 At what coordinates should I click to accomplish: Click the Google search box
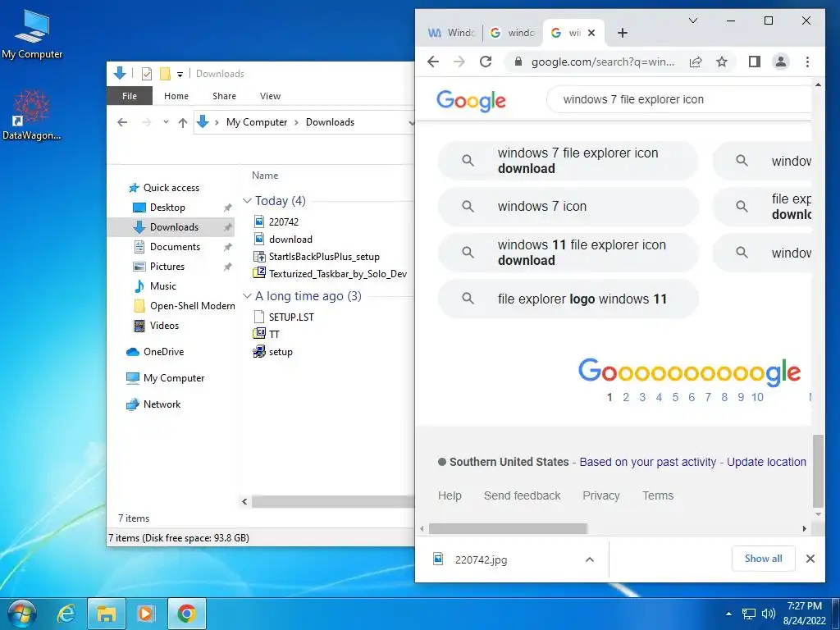point(678,99)
